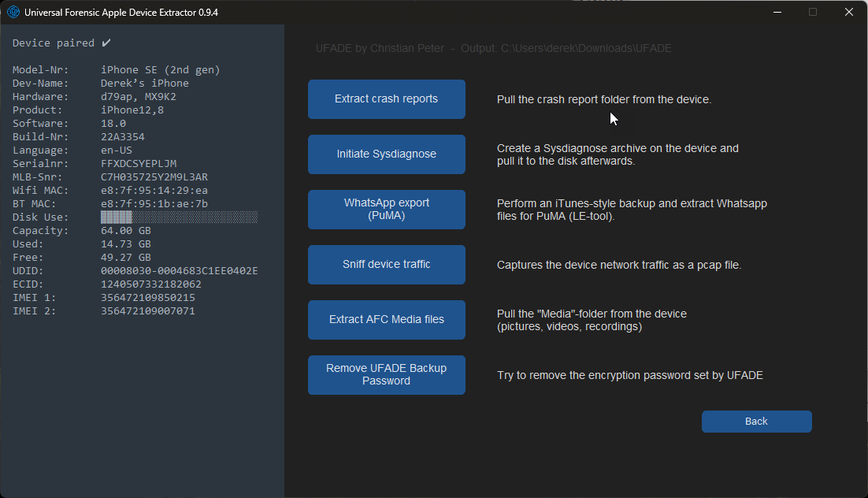Viewport: 868px width, 498px height.
Task: Click the output path in header text
Action: pos(586,49)
